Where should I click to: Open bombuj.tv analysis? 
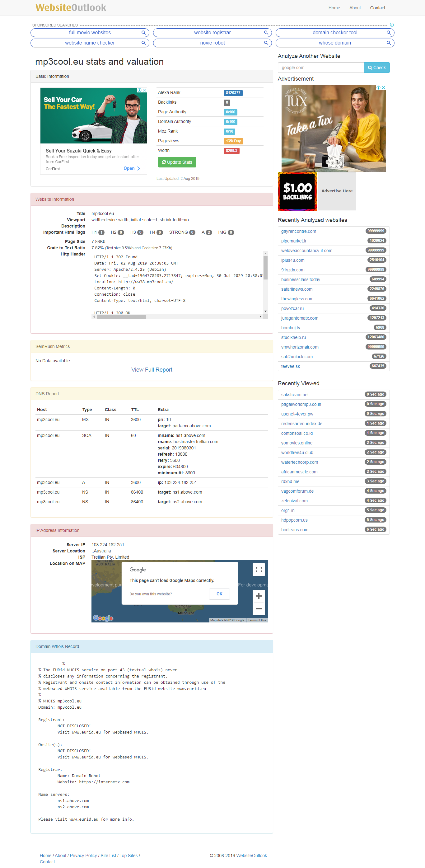click(x=291, y=328)
